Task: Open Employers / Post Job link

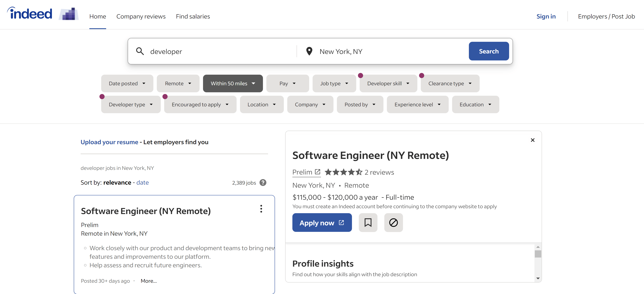Action: coord(606,16)
